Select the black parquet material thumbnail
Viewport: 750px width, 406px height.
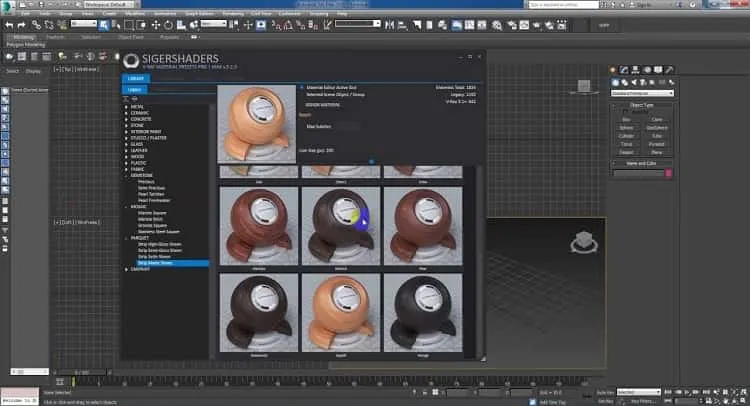pyautogui.click(x=423, y=313)
